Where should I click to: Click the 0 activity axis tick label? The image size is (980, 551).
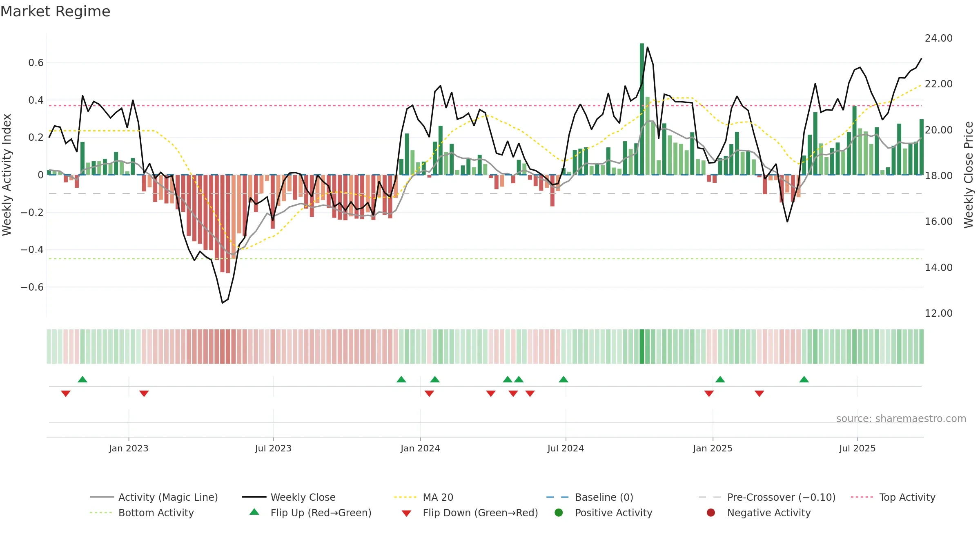tap(40, 175)
